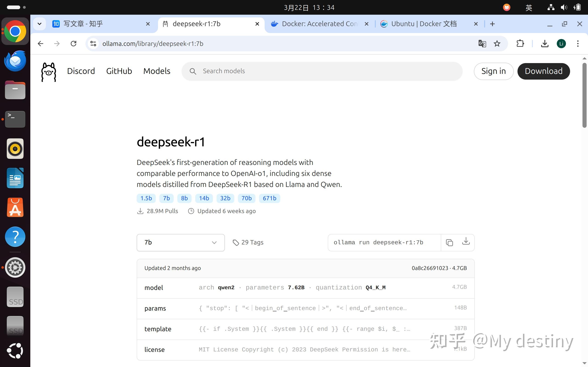Select the 1.5b model tag

(146, 198)
